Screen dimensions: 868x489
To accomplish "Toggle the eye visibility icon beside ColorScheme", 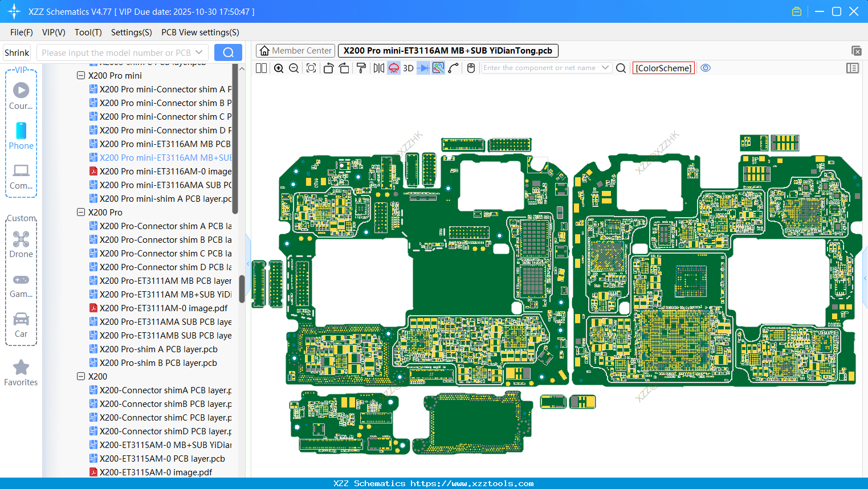I will [x=706, y=68].
